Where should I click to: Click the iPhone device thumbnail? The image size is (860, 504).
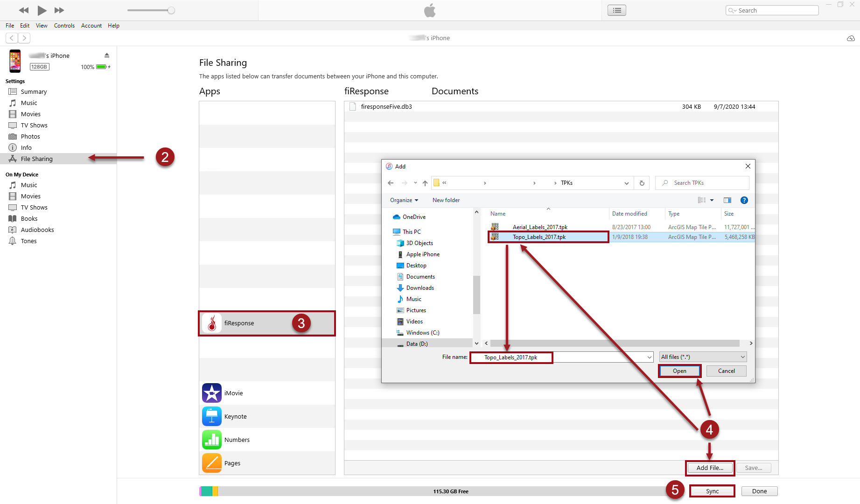pos(15,61)
